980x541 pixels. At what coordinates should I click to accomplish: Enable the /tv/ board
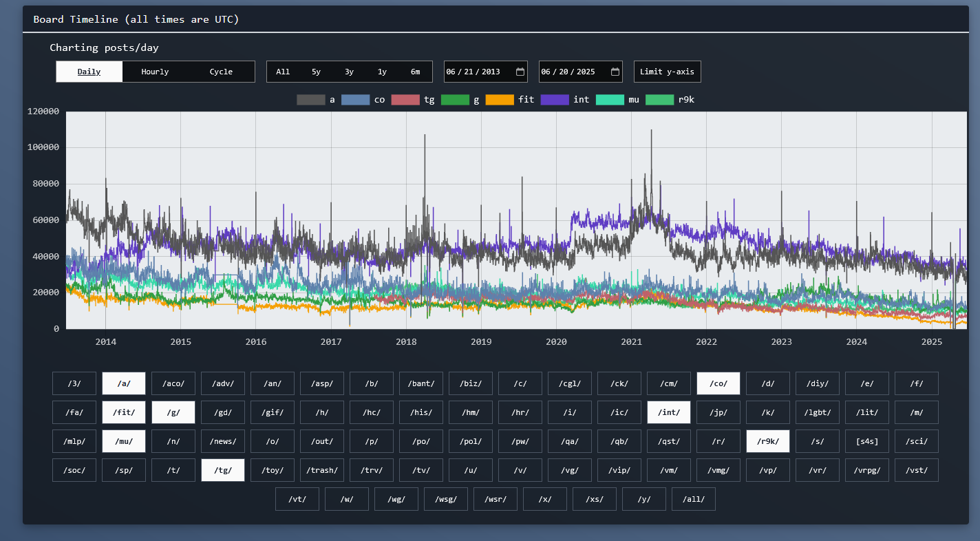tap(421, 470)
